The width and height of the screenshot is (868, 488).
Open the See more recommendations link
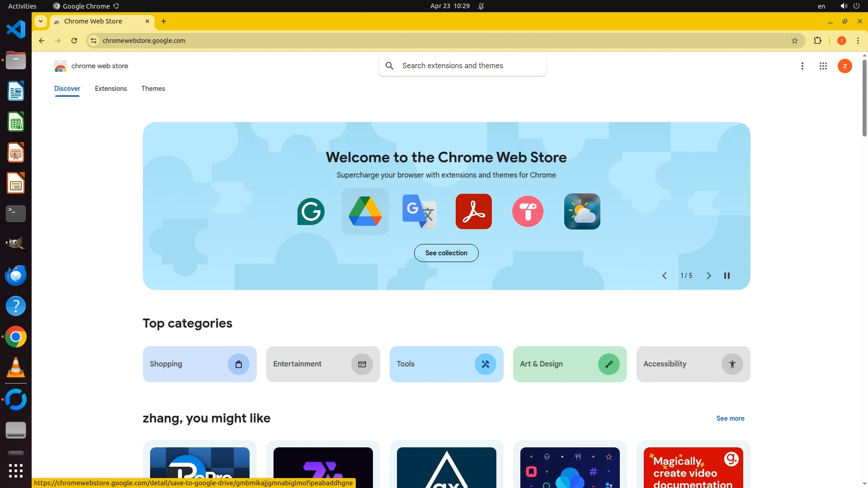[730, 418]
